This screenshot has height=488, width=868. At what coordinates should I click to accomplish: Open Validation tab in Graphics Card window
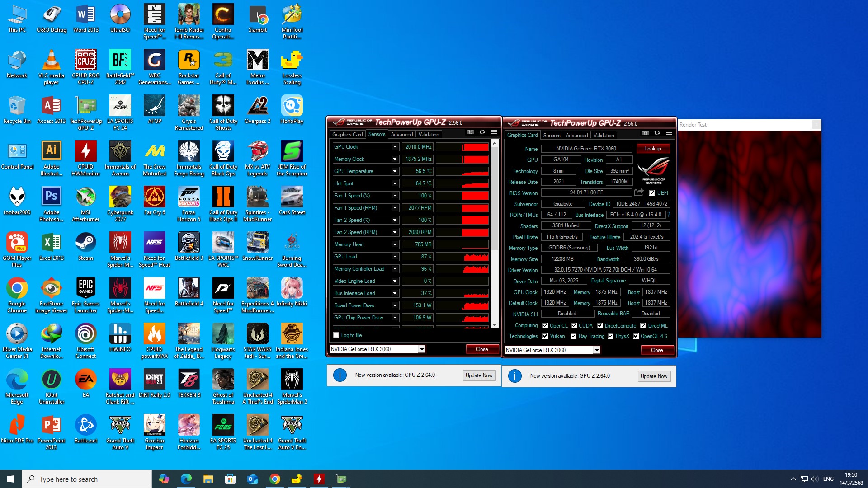coord(604,136)
